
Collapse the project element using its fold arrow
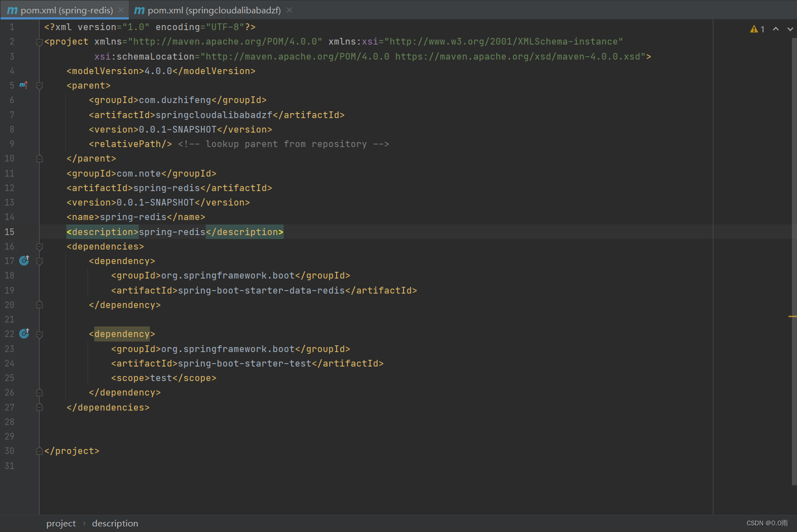tap(38, 41)
